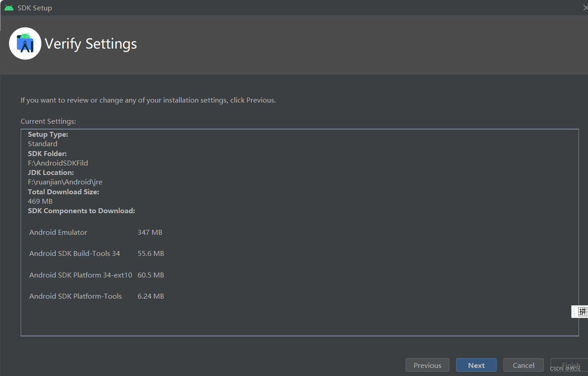Screen dimensions: 588x376
Task: Select 'Android SDK Platform-Tools' row
Action: (97, 296)
